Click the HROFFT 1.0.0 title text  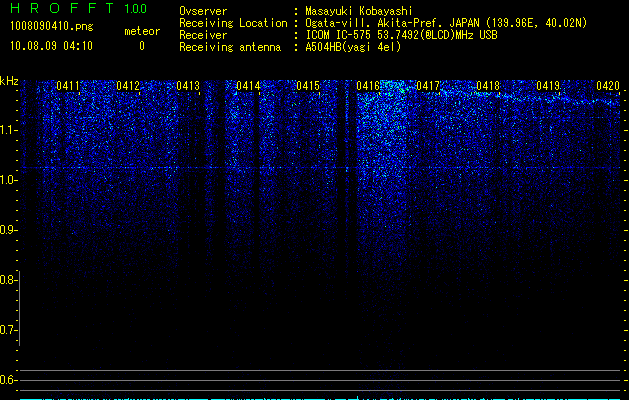coord(79,8)
